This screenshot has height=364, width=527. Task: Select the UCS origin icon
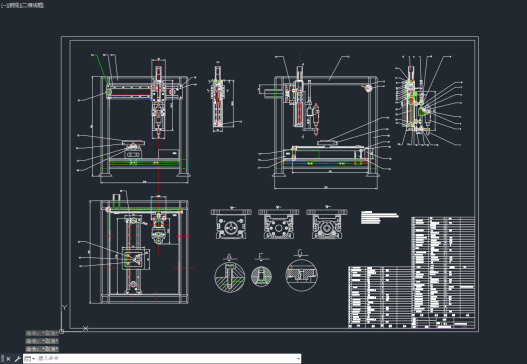coord(62,331)
